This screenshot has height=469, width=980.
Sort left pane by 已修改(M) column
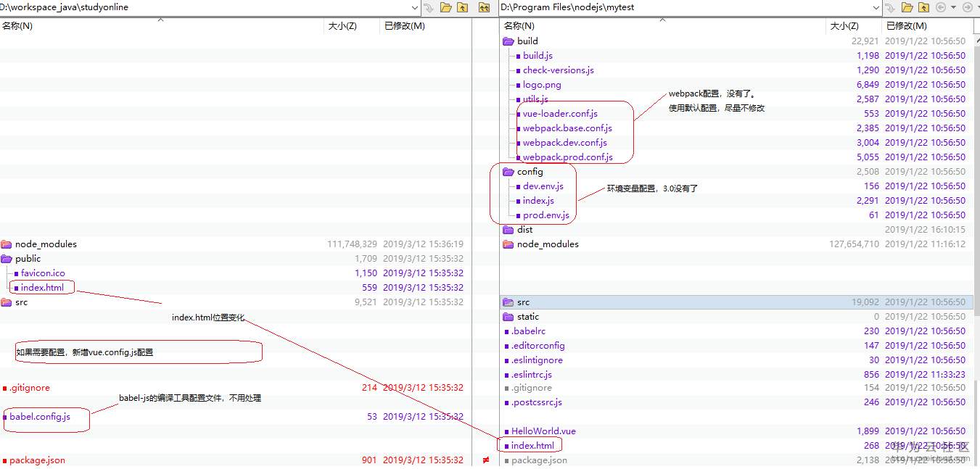pyautogui.click(x=405, y=26)
